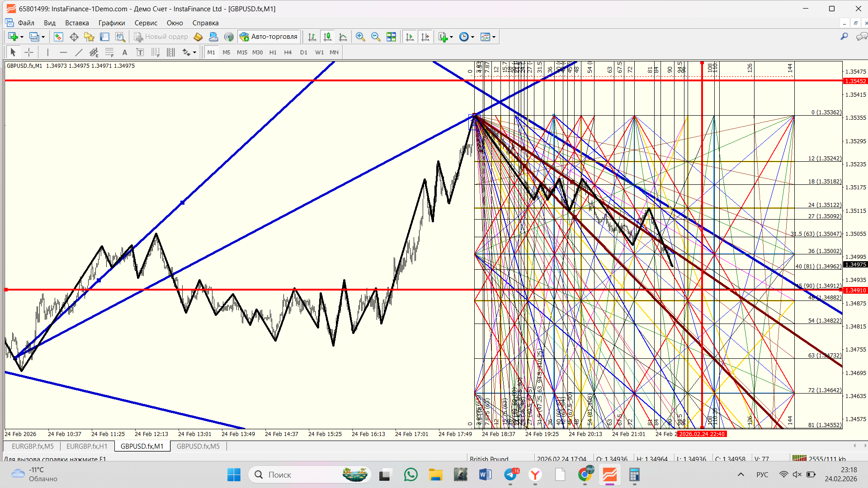Viewport: 868px width, 488px height.
Task: Switch timeframe to M15
Action: pyautogui.click(x=242, y=52)
